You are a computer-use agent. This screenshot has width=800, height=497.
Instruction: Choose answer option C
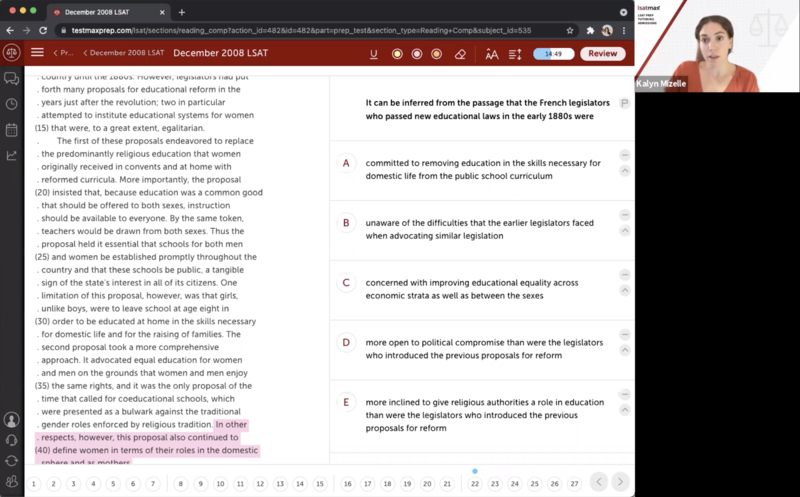[x=346, y=283]
